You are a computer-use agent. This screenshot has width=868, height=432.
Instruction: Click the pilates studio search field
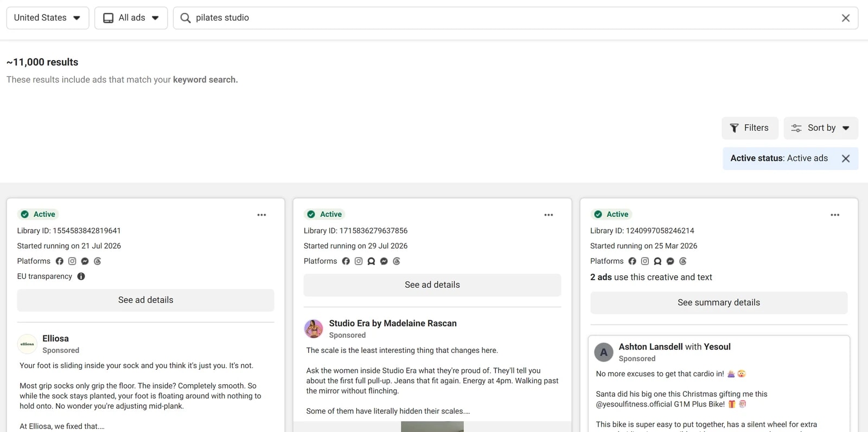click(515, 18)
